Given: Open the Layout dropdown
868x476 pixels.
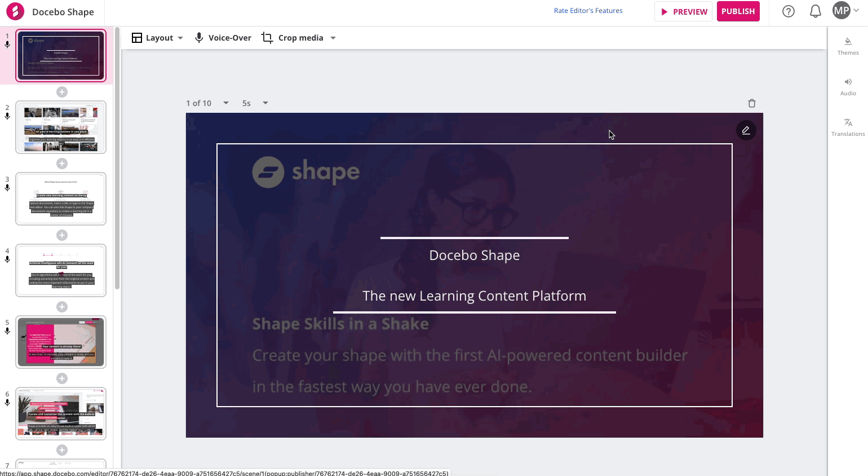Looking at the screenshot, I should (157, 38).
